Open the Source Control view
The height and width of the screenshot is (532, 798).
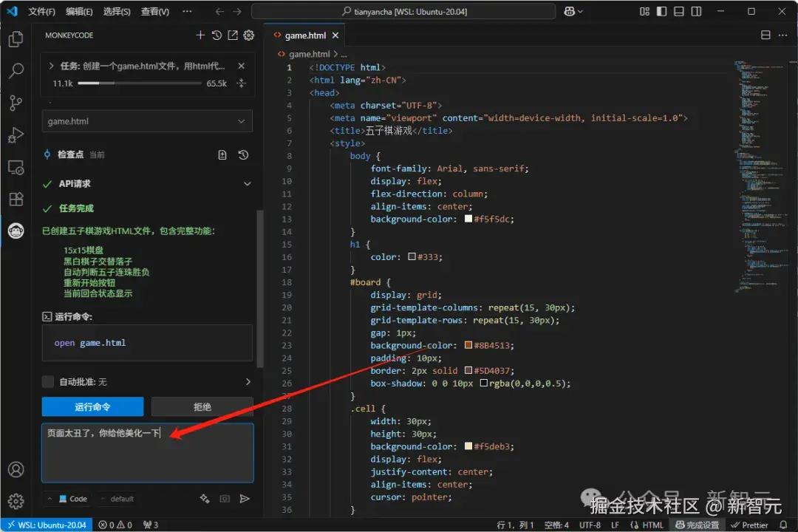point(16,103)
